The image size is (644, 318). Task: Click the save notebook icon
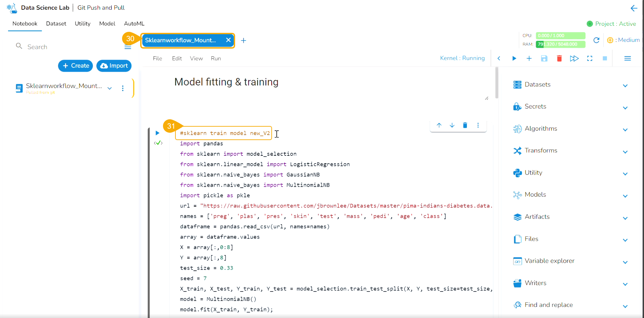544,58
